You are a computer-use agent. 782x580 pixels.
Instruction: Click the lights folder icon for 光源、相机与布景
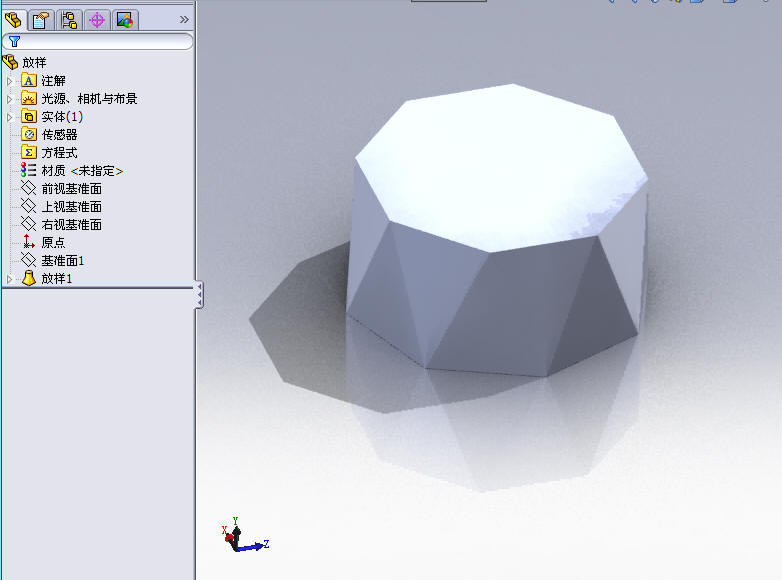pyautogui.click(x=29, y=99)
